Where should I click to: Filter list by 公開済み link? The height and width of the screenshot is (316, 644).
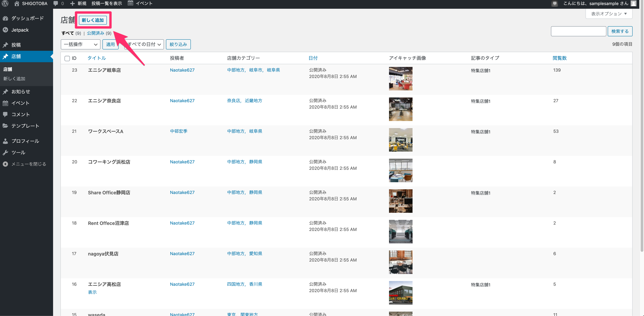(96, 33)
